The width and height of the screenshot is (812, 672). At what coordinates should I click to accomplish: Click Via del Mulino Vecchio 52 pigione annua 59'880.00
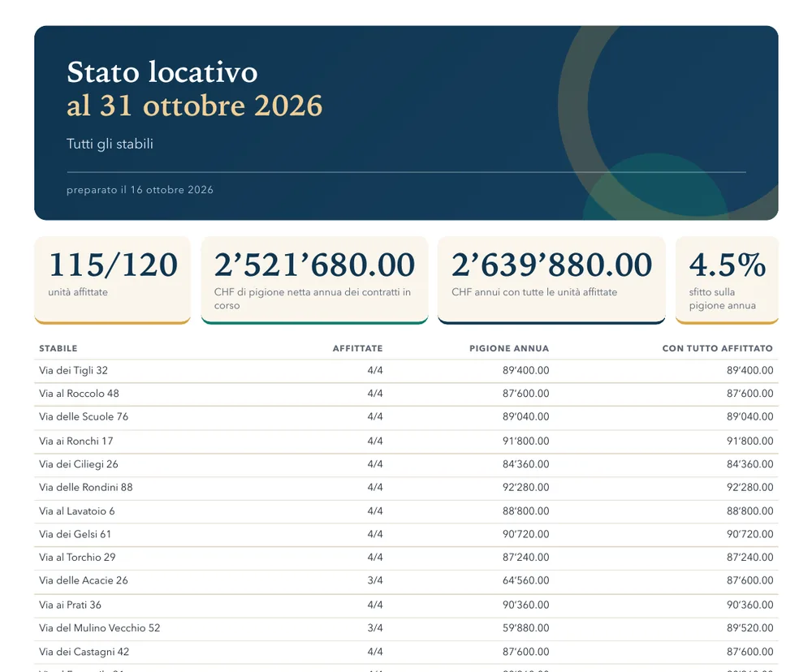[x=525, y=628]
